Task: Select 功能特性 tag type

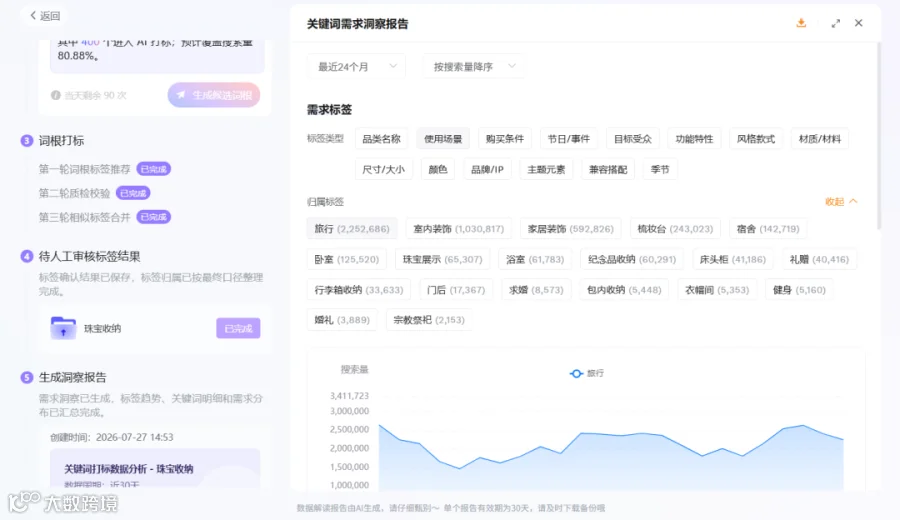Action: 694,139
